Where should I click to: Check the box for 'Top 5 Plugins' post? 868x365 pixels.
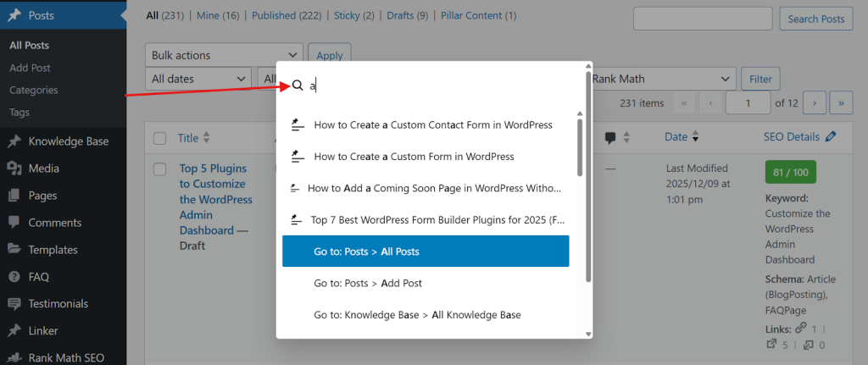coord(160,169)
